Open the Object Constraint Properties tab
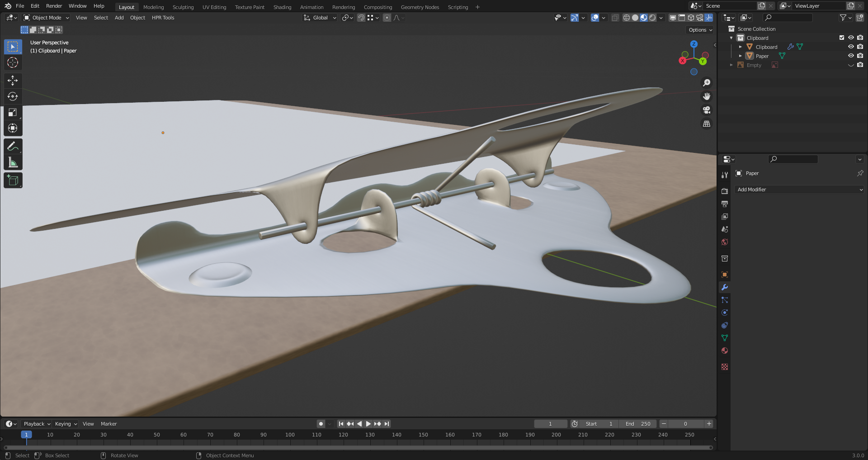 click(725, 325)
